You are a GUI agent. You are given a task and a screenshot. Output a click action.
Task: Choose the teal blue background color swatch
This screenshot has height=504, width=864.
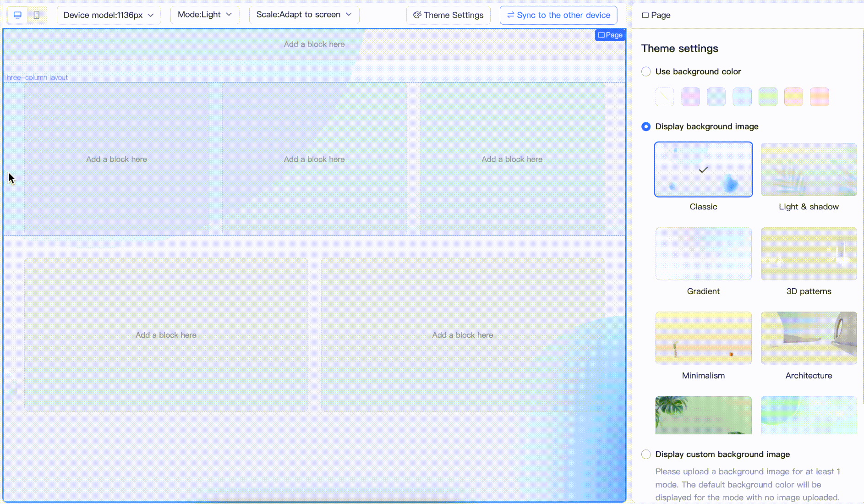pyautogui.click(x=716, y=97)
